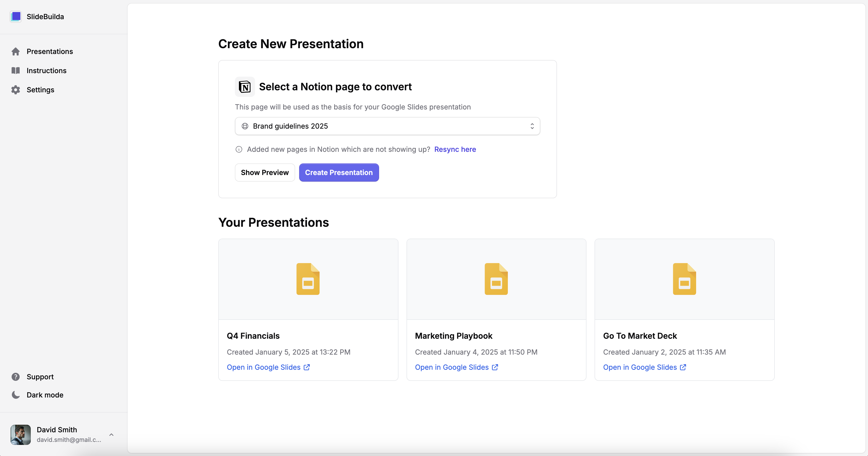Select Brand guidelines 2025 from dropdown
Viewport: 868px width, 456px height.
[388, 126]
